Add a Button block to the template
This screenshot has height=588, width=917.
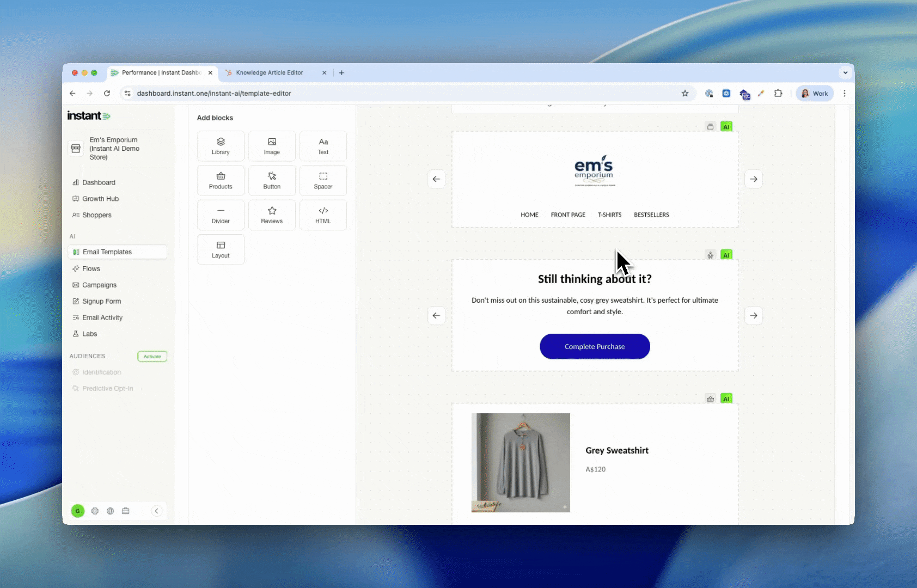tap(272, 180)
